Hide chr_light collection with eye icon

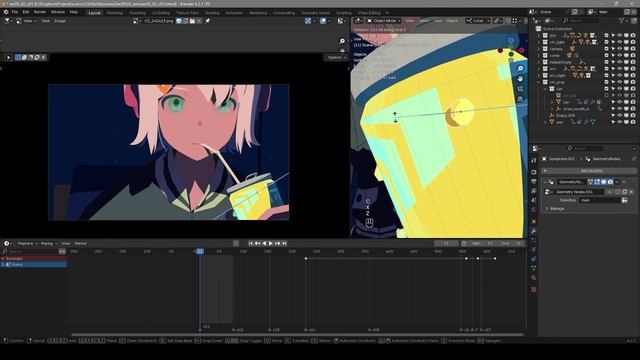pos(620,42)
